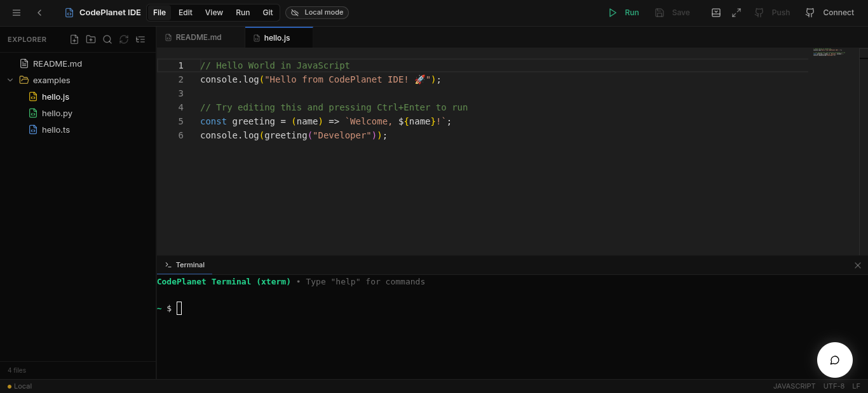868x393 pixels.
Task: Click the 'CodePlanet Terminal (xterm)' text
Action: [224, 281]
